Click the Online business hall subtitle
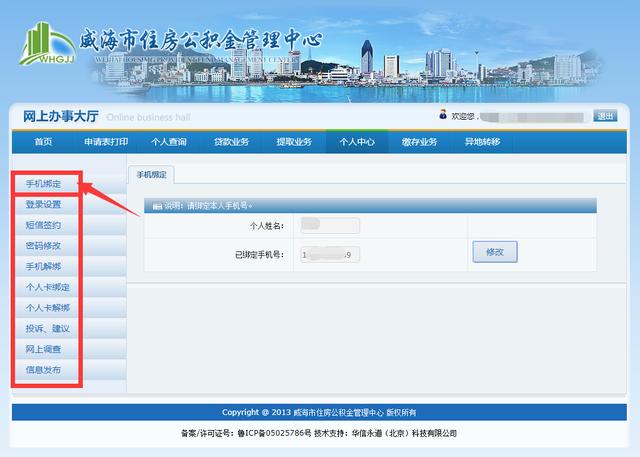The height and width of the screenshot is (457, 640). [x=149, y=118]
